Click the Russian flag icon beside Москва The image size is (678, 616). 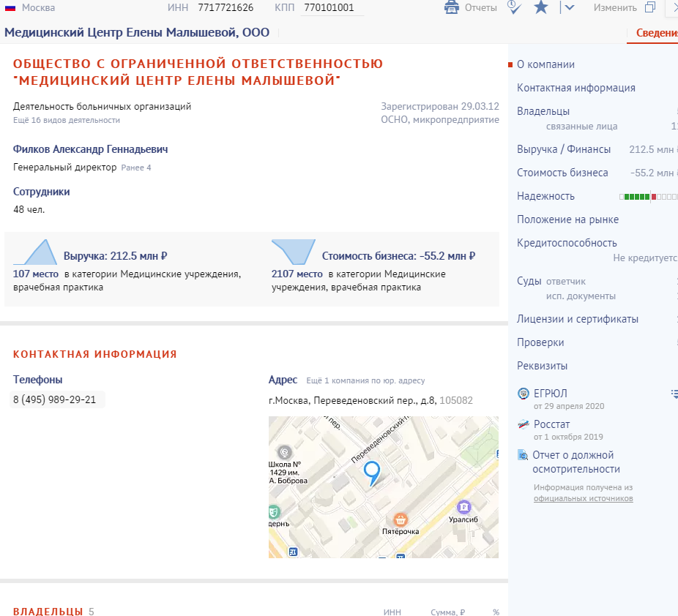(x=10, y=8)
